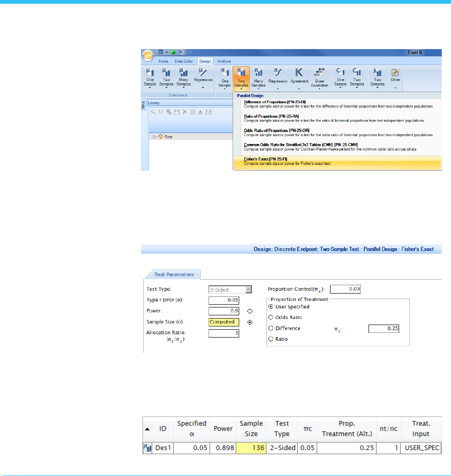Click the Power value field showing 0.9
This screenshot has width=451, height=476.
point(224,311)
